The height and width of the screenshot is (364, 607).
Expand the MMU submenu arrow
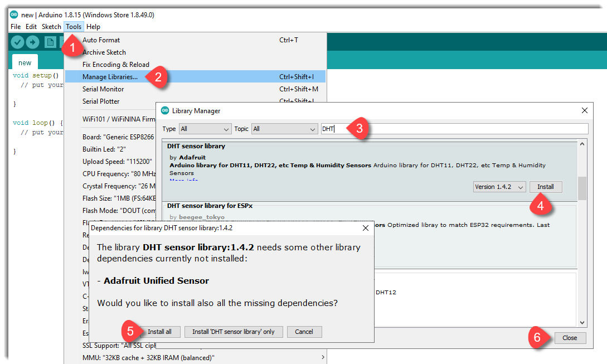pos(323,357)
